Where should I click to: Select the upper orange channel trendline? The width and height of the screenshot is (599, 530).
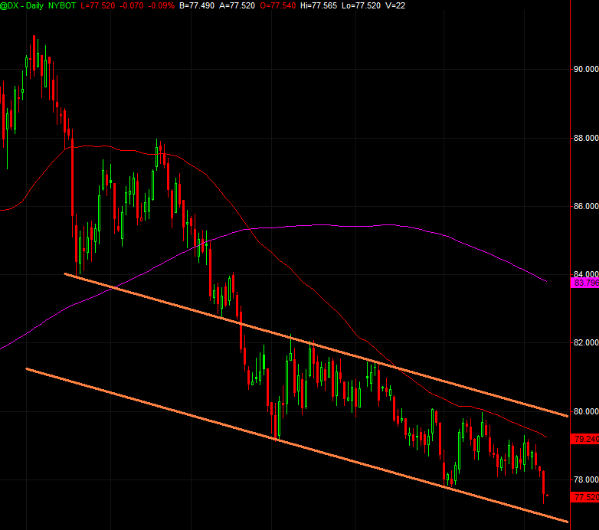[x=316, y=345]
